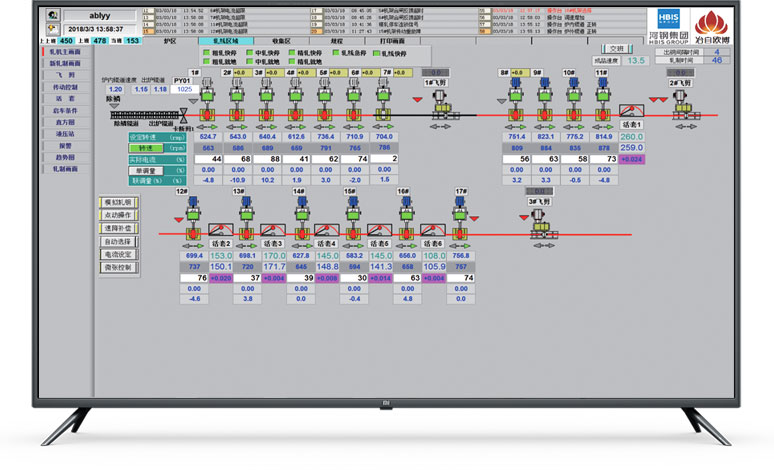Click the red triangle left of 12# stand
774x470 pixels.
tap(180, 219)
